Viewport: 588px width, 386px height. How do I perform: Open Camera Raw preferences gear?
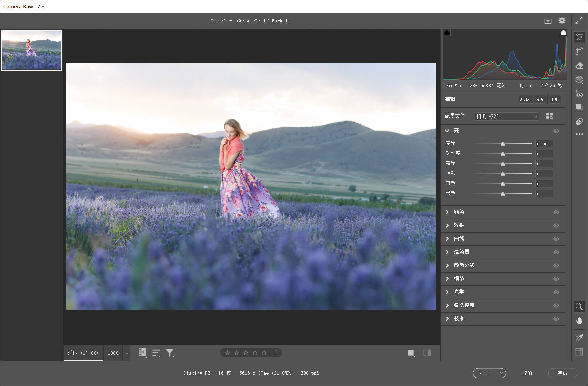(x=562, y=20)
